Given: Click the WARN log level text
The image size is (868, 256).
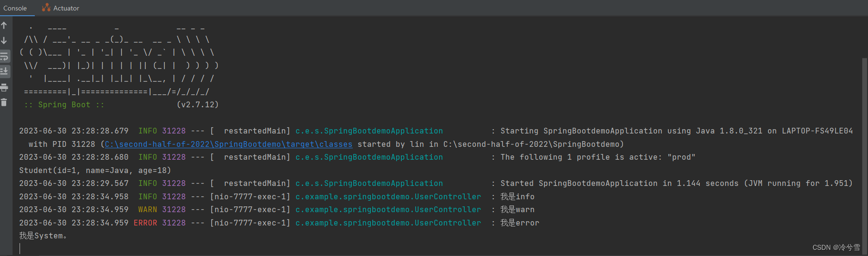Looking at the screenshot, I should point(147,209).
